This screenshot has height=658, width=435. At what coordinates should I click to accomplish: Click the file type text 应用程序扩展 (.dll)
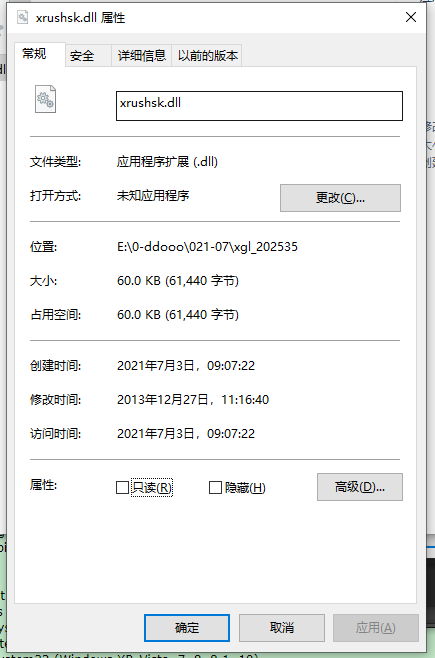click(x=167, y=162)
